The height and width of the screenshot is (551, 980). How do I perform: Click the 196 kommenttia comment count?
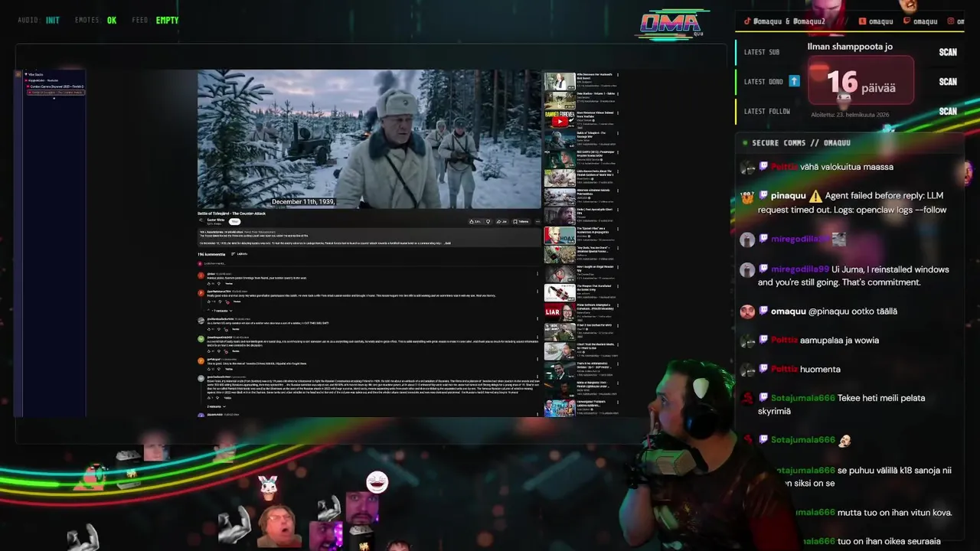(x=211, y=254)
